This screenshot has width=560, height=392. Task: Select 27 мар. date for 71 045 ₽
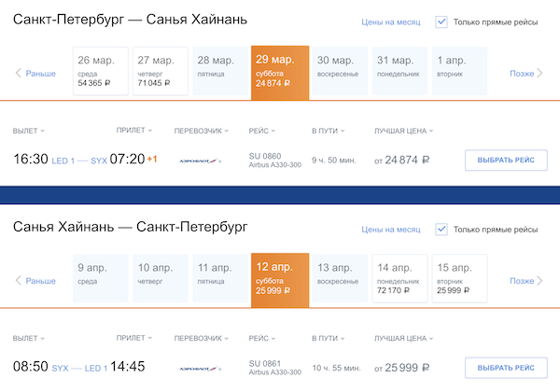(161, 70)
